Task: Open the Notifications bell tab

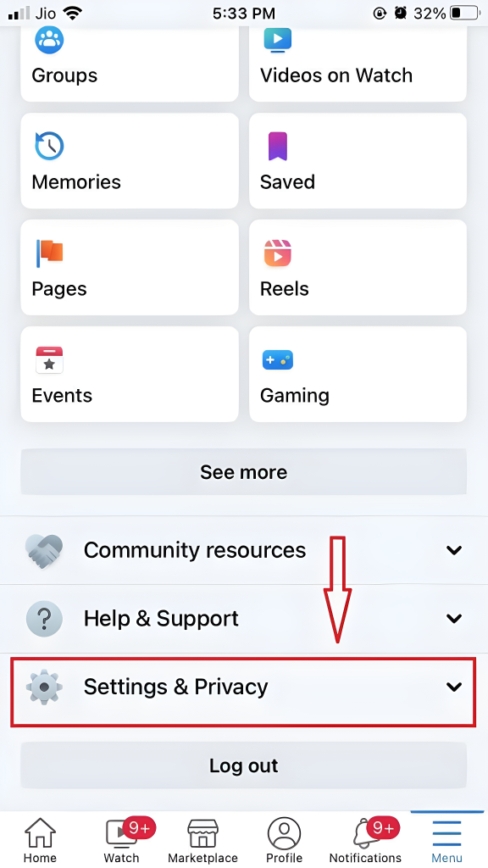Action: pyautogui.click(x=365, y=840)
